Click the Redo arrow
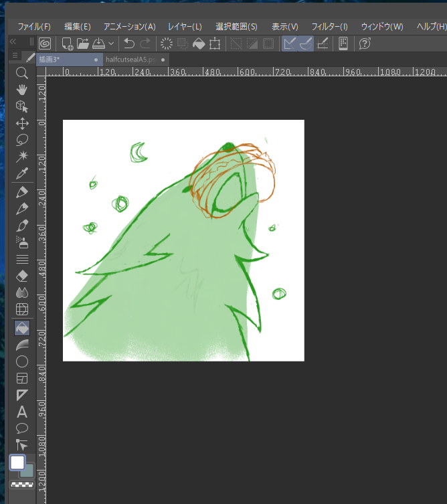The width and height of the screenshot is (447, 504). (x=145, y=44)
